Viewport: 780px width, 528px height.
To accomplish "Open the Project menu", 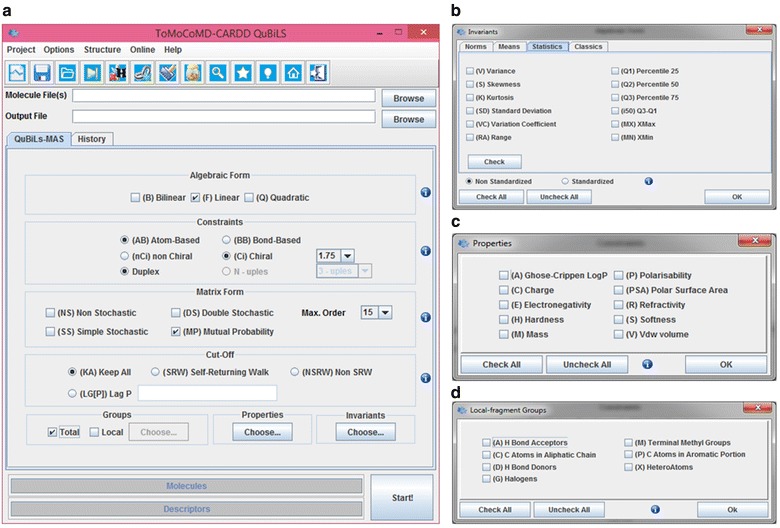I will tap(21, 50).
